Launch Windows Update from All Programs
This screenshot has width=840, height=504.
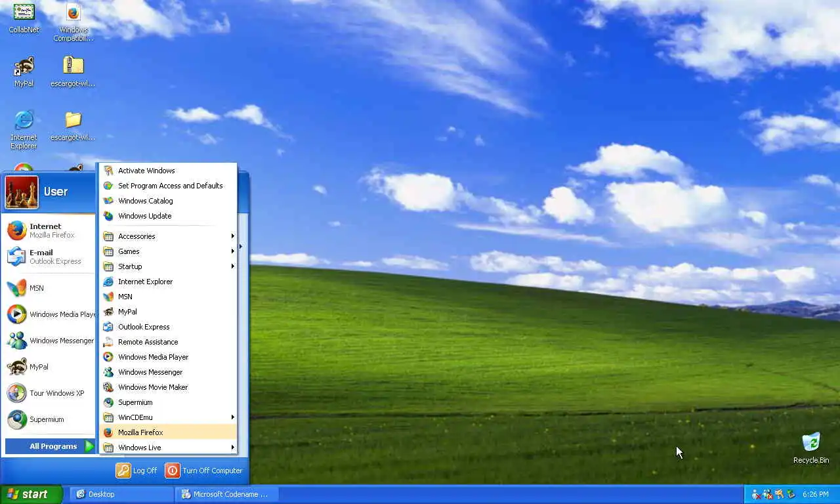click(x=168, y=216)
